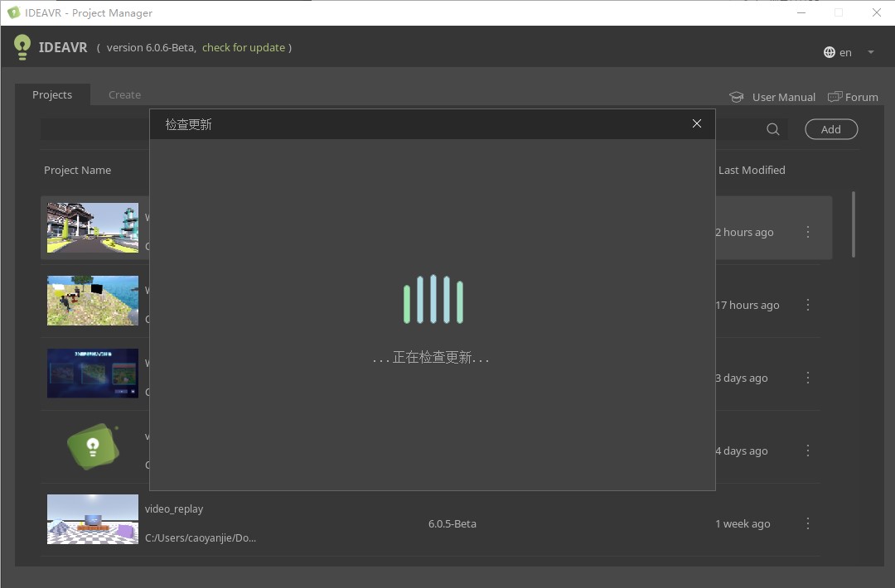Expand the language dropdown arrow

(x=870, y=52)
